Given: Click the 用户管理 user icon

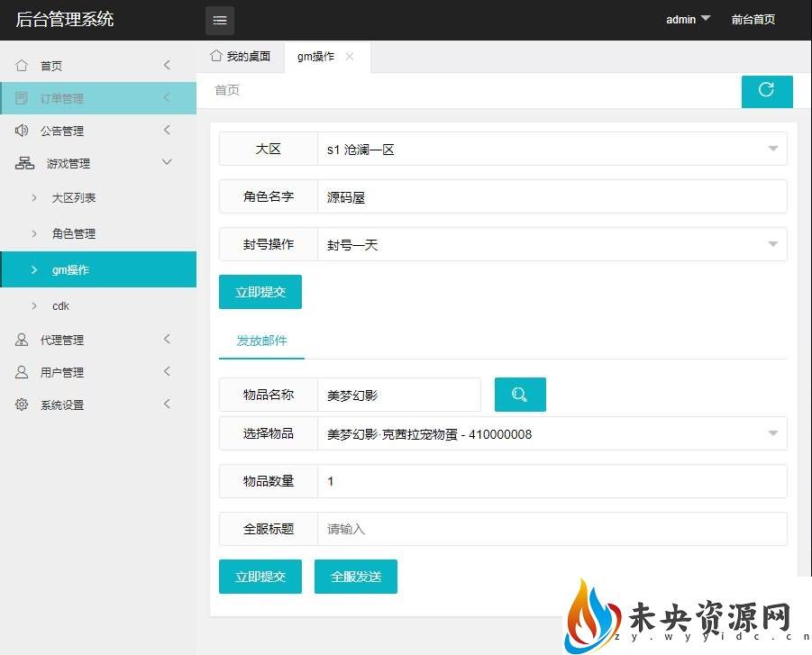Looking at the screenshot, I should point(23,372).
